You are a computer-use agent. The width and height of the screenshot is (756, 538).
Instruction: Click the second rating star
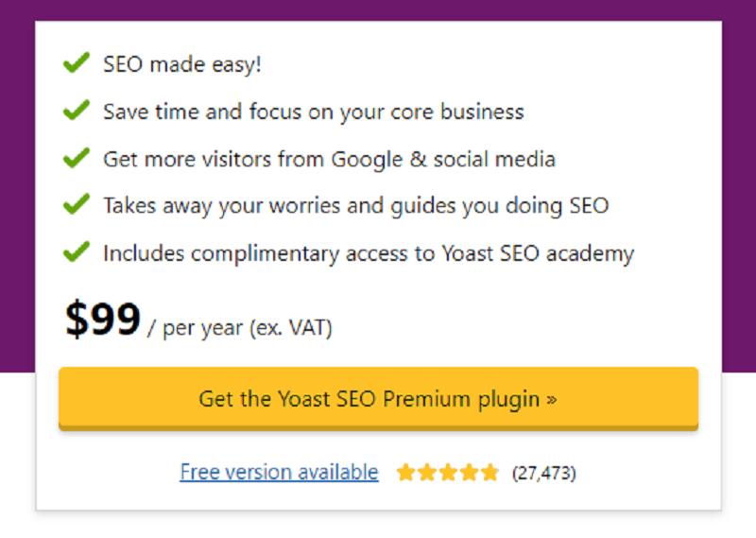point(427,473)
